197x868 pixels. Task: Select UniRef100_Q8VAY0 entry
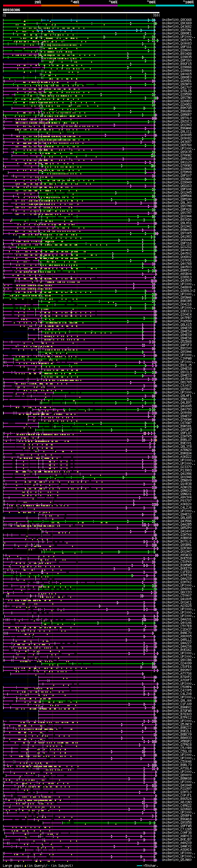tap(177, 775)
